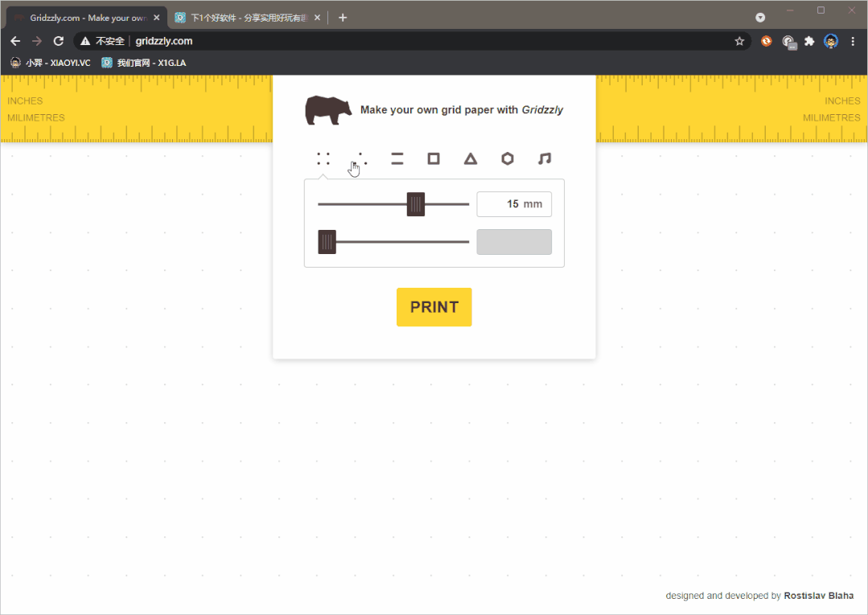Open the tab search dropdown arrow
Screen dimensions: 868x615
coord(761,18)
